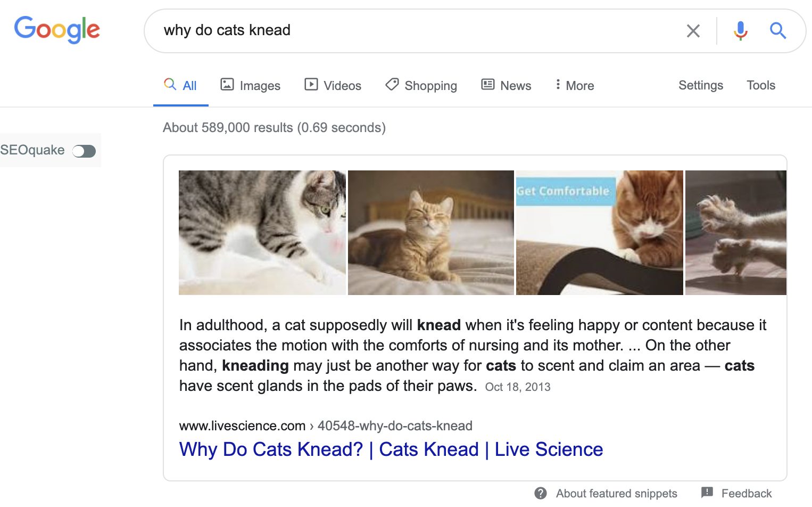The width and height of the screenshot is (812, 507).
Task: Click the About featured snippets link
Action: coord(617,494)
